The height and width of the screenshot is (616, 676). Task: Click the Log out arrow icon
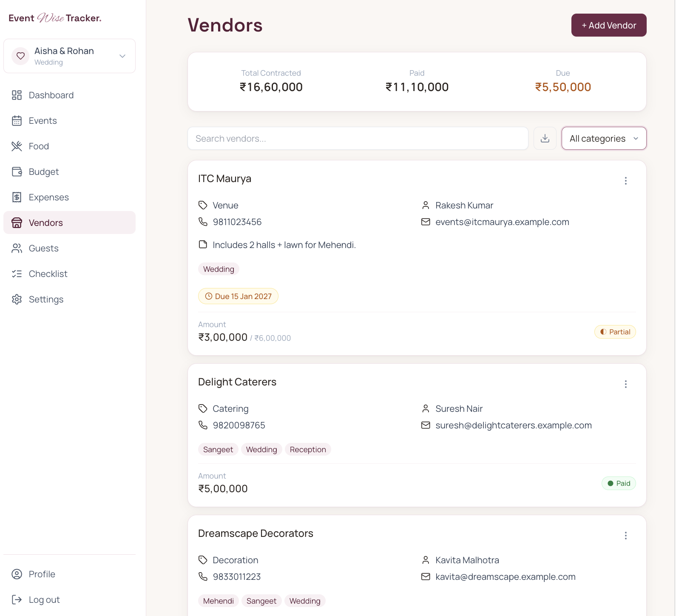17,600
